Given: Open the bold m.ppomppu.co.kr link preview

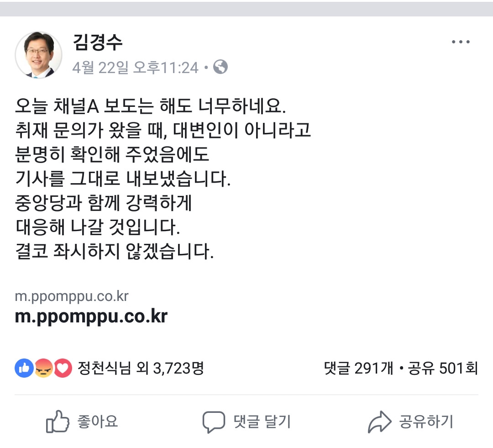Looking at the screenshot, I should (x=91, y=316).
